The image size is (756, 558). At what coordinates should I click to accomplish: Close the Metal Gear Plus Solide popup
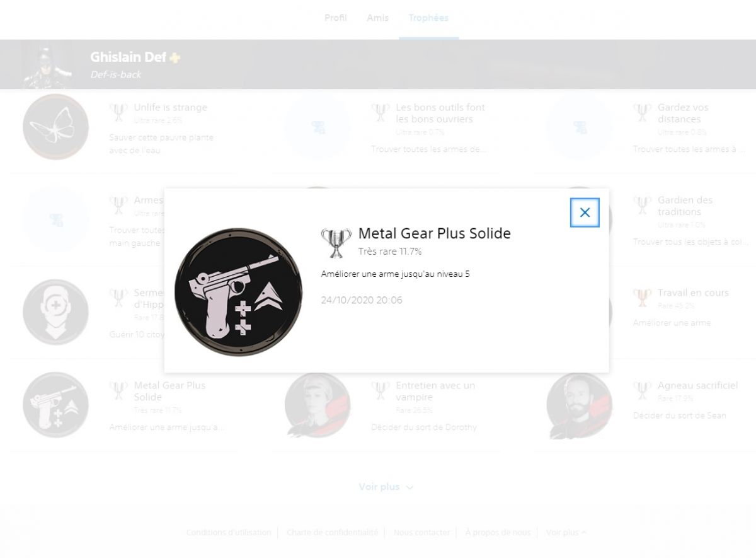point(585,212)
